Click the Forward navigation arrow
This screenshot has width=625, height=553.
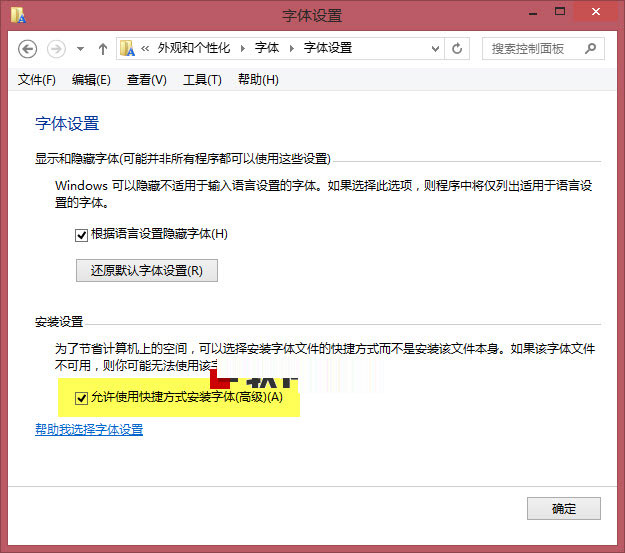click(x=57, y=48)
